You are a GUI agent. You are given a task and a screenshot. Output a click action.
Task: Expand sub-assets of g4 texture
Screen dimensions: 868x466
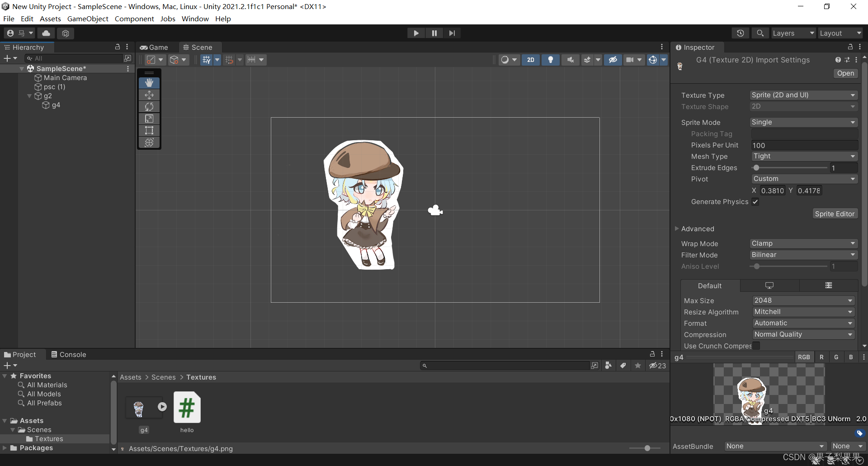tap(162, 407)
